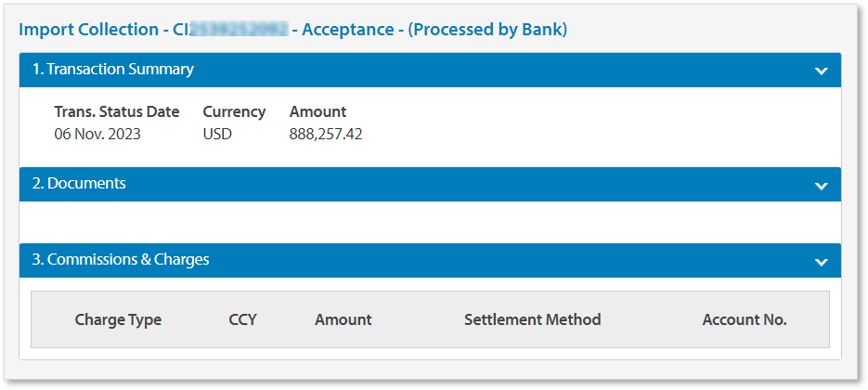
Task: Collapse Commissions & Charges chevron
Action: pos(821,262)
